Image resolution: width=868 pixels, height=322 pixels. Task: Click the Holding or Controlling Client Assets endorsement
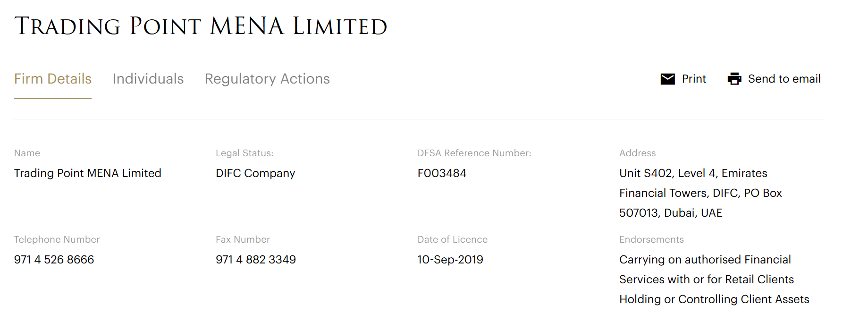tap(714, 299)
